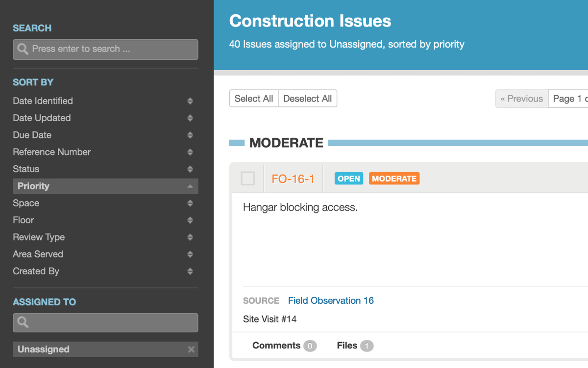Click into the Press enter to search field
The width and height of the screenshot is (588, 368).
click(105, 49)
